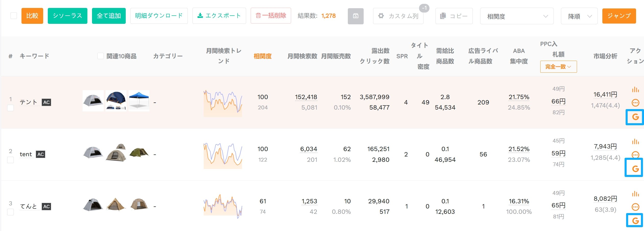The height and width of the screenshot is (231, 644).
Task: Click the 一括削除 button
Action: click(271, 16)
